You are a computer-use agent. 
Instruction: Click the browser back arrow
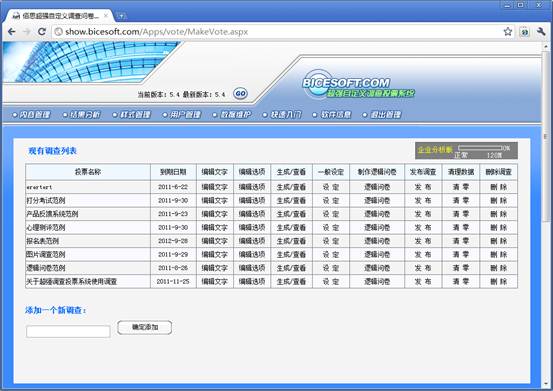[11, 32]
